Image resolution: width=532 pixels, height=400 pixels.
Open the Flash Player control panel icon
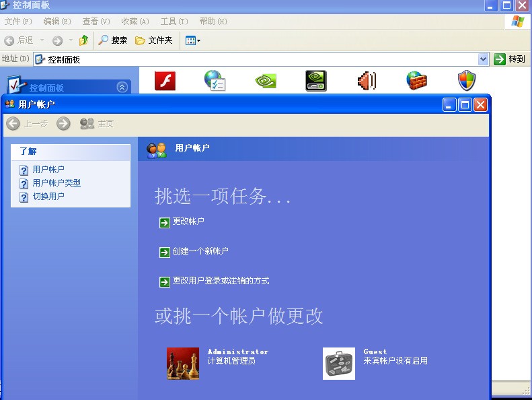pos(165,81)
